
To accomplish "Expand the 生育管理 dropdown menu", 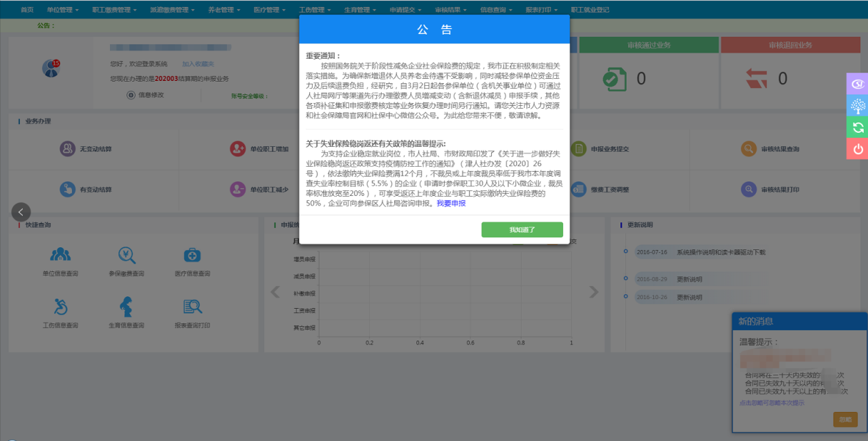I will click(361, 10).
